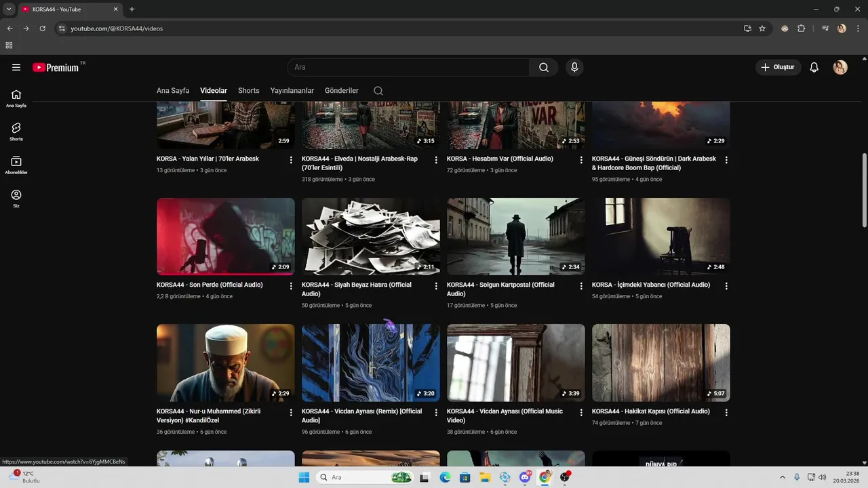Open Abonelikler in the sidebar
The height and width of the screenshot is (488, 868).
coord(16,165)
